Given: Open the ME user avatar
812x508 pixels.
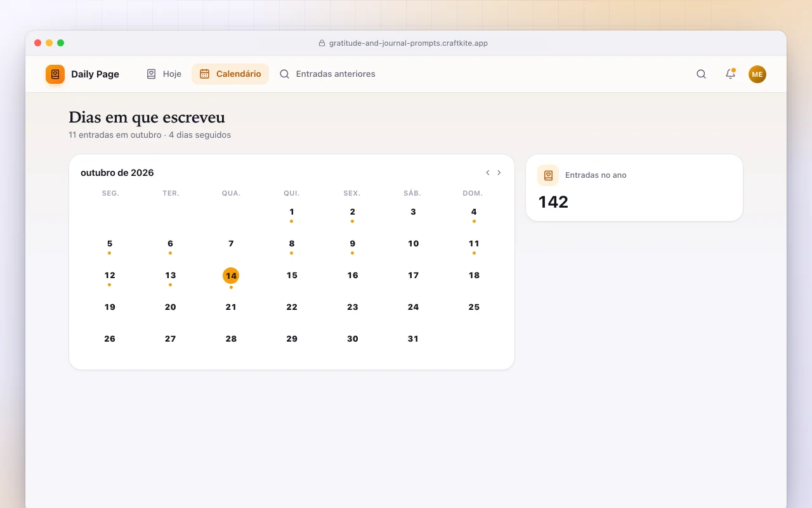Looking at the screenshot, I should click(757, 74).
